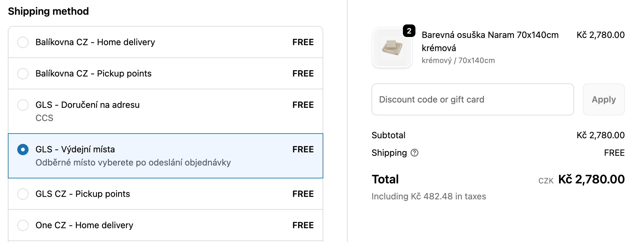Click the GLS - Doručení na adresu label

click(87, 105)
